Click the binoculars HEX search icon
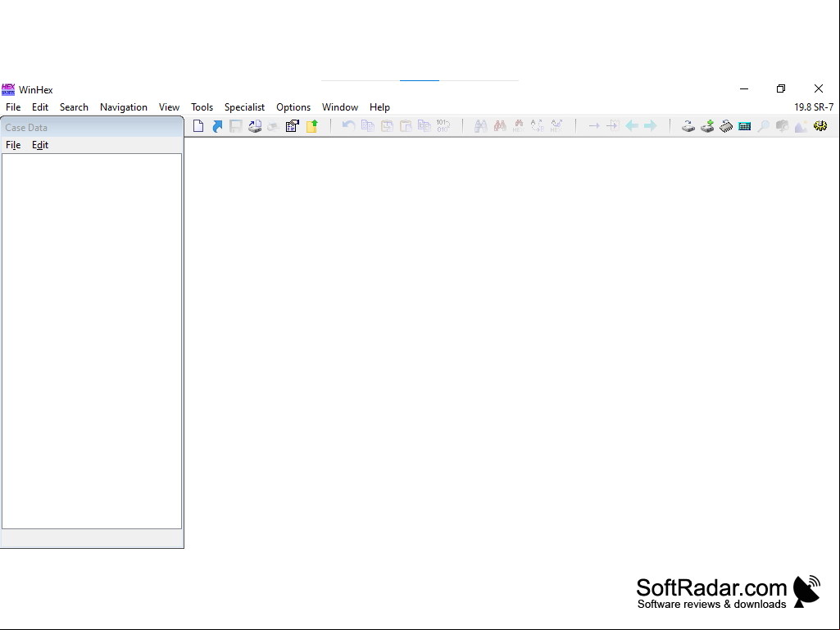 click(519, 126)
